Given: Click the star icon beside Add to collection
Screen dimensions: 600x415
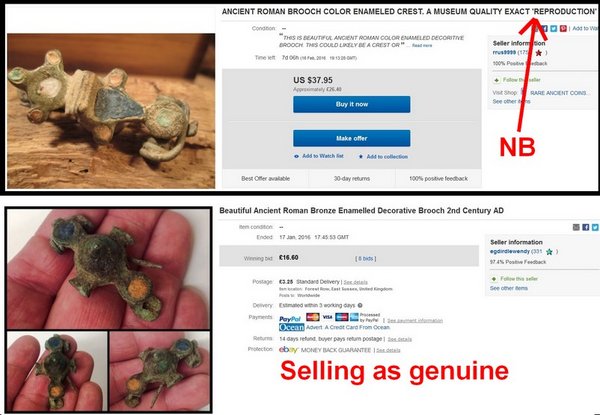Looking at the screenshot, I should click(360, 157).
